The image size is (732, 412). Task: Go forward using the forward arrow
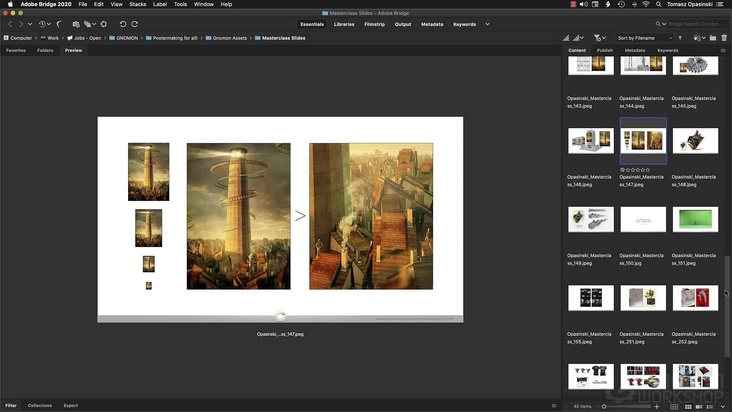[21, 24]
